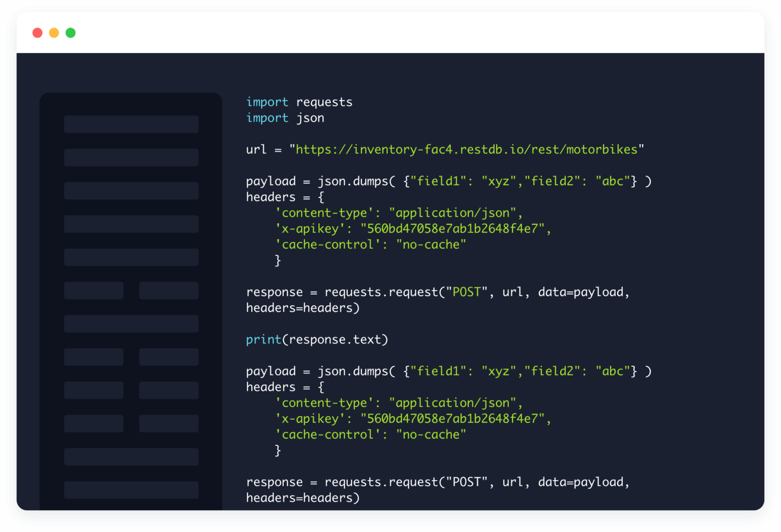Image resolution: width=781 pixels, height=532 pixels.
Task: Click the green maximize window button
Action: (x=71, y=33)
